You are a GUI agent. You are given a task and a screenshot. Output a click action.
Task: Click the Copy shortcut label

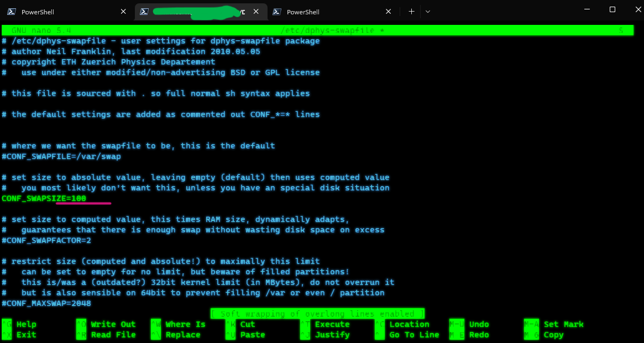tap(554, 335)
